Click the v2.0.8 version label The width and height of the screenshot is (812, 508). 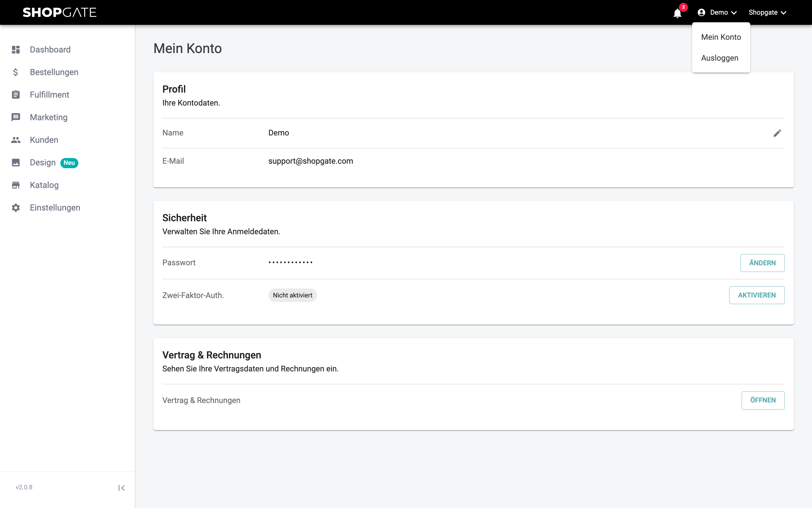coord(24,487)
